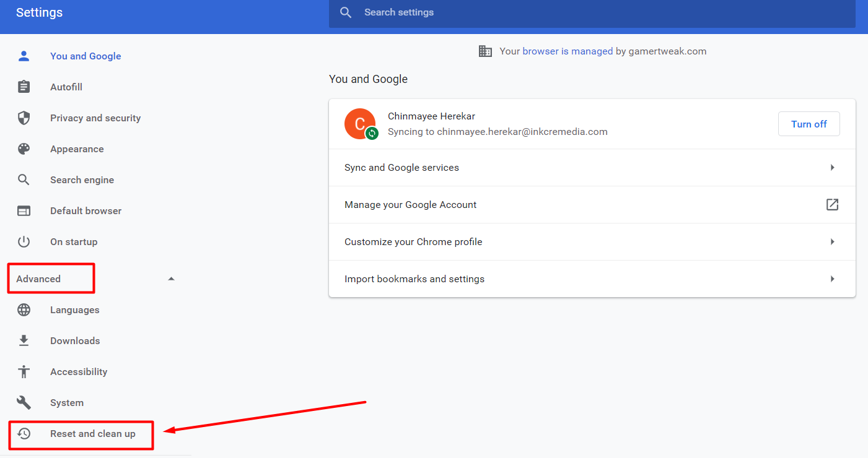Open Reset and clean up

coord(93,434)
